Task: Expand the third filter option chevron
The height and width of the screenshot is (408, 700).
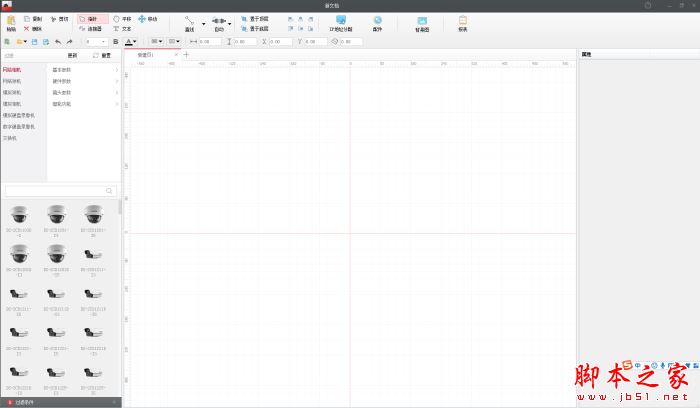Action: 117,93
